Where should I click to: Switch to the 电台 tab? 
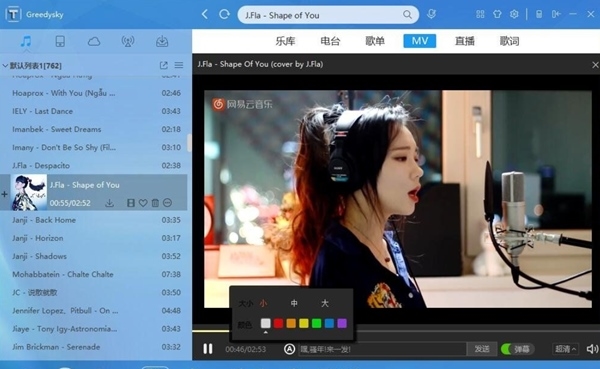(x=330, y=41)
